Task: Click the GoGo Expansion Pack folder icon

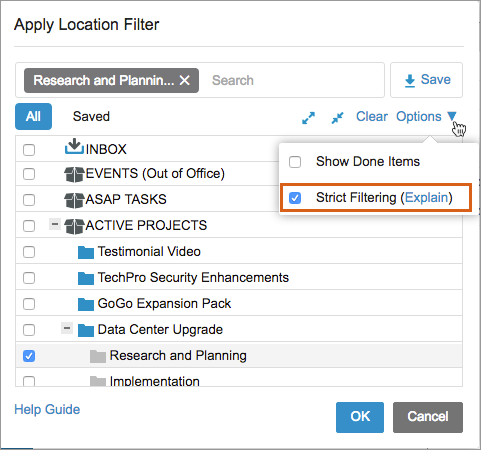Action: (86, 304)
